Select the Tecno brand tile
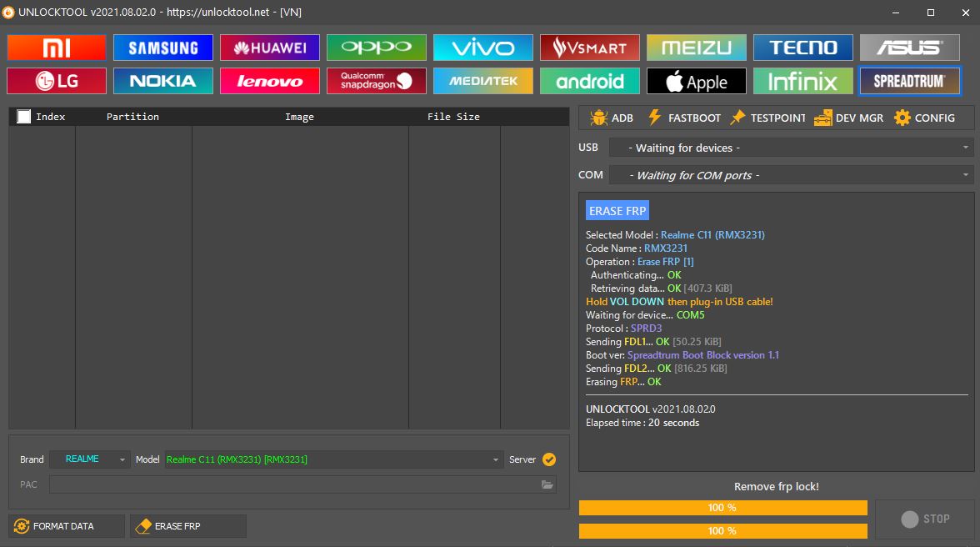Screen dimensions: 980x547 click(x=803, y=48)
